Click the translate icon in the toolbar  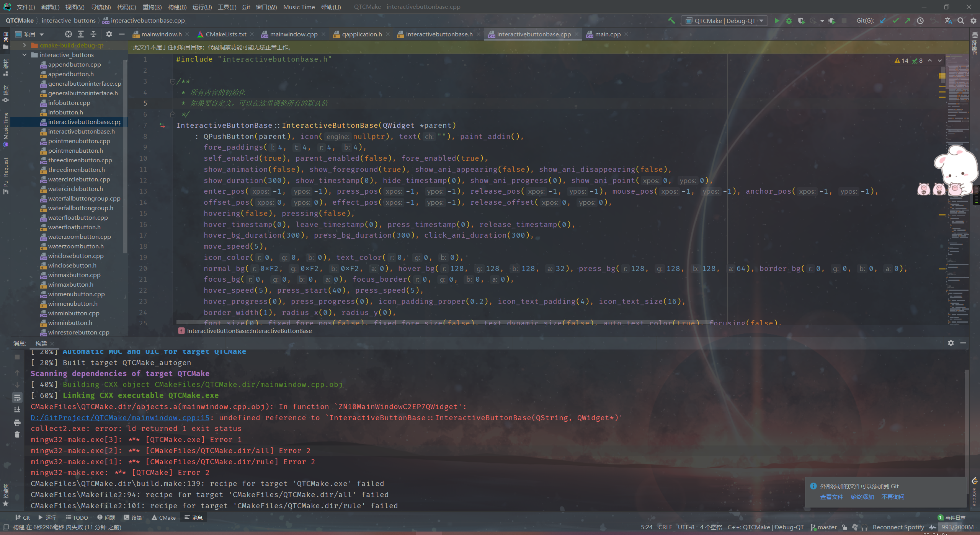click(x=948, y=21)
